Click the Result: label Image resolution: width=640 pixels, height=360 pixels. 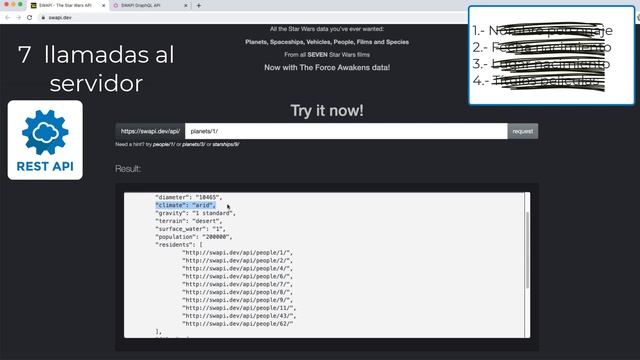tap(128, 169)
